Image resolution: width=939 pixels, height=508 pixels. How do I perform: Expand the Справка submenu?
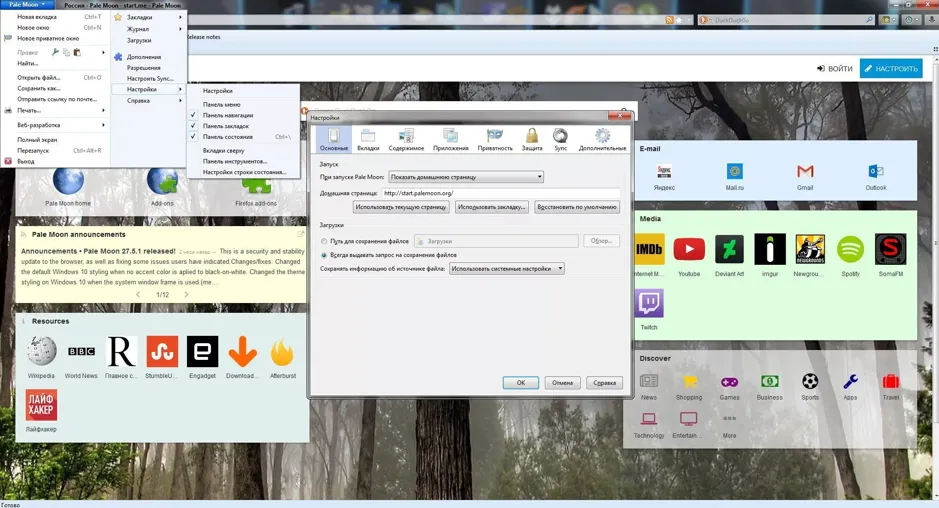coord(149,101)
